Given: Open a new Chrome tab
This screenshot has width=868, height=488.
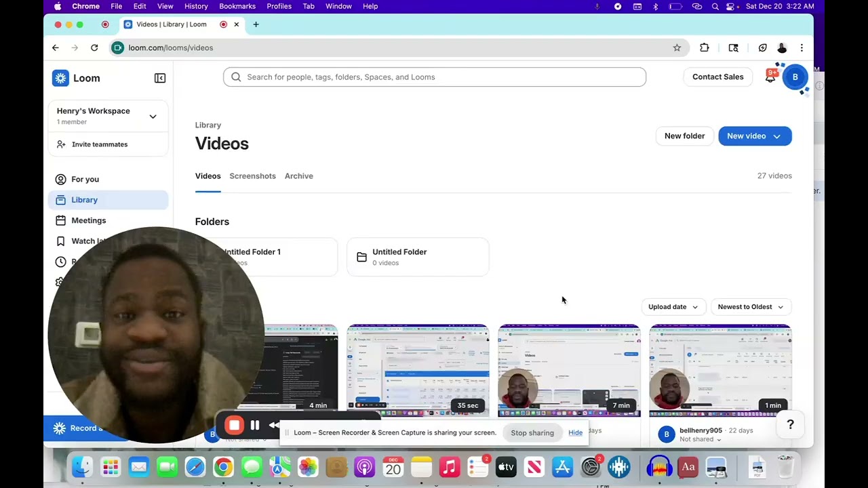Looking at the screenshot, I should [256, 24].
